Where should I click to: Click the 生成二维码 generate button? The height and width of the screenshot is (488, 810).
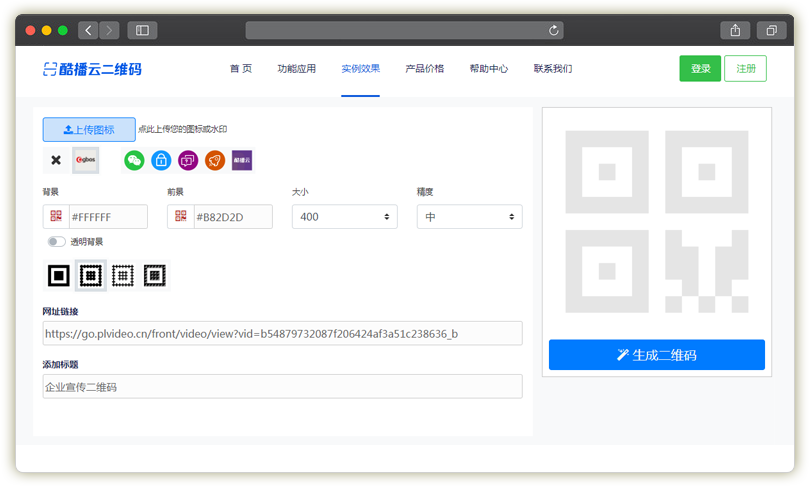pyautogui.click(x=657, y=355)
